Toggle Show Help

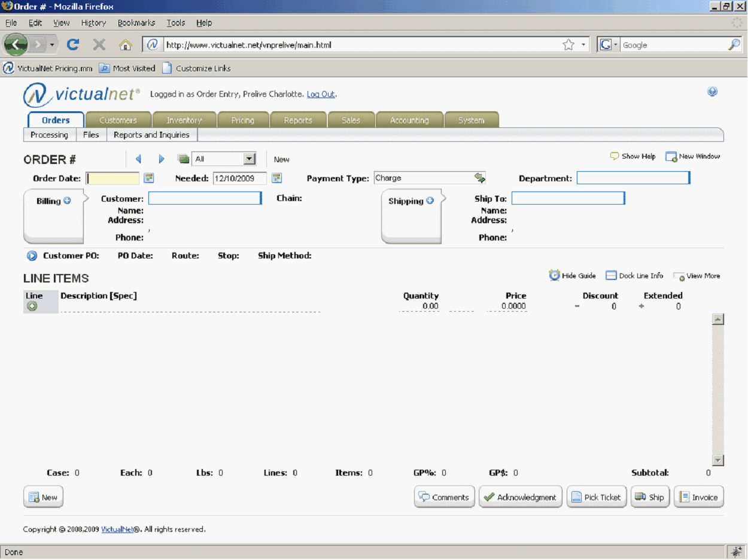click(633, 156)
